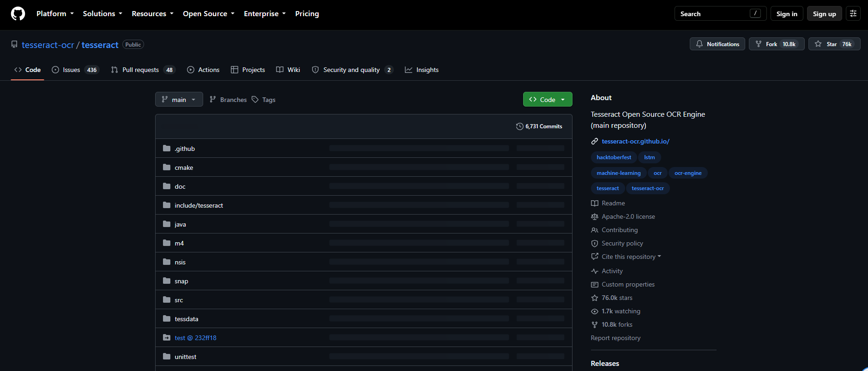Open the Insights tab
Image resolution: width=868 pixels, height=371 pixels.
(422, 70)
